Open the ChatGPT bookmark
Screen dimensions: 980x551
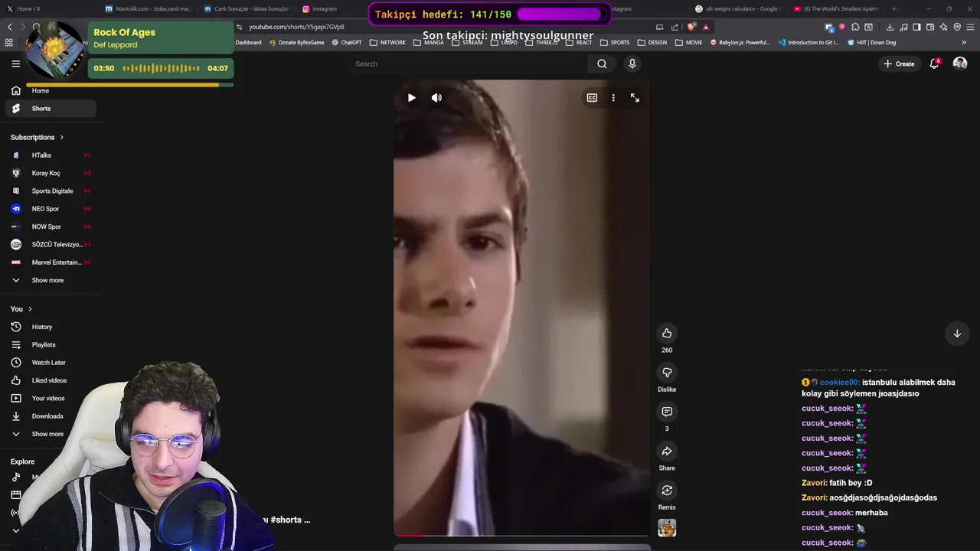coord(347,43)
